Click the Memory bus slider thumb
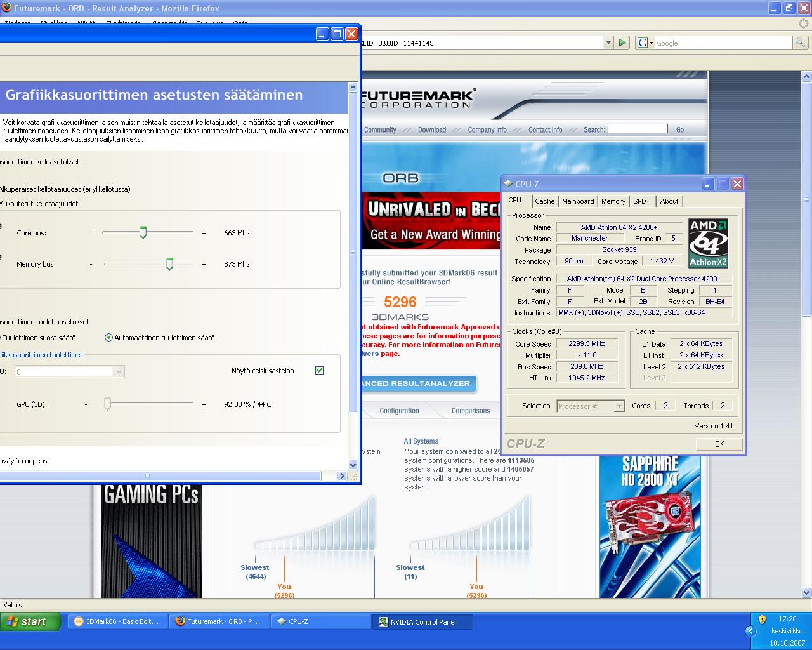This screenshot has height=650, width=812. [x=169, y=264]
